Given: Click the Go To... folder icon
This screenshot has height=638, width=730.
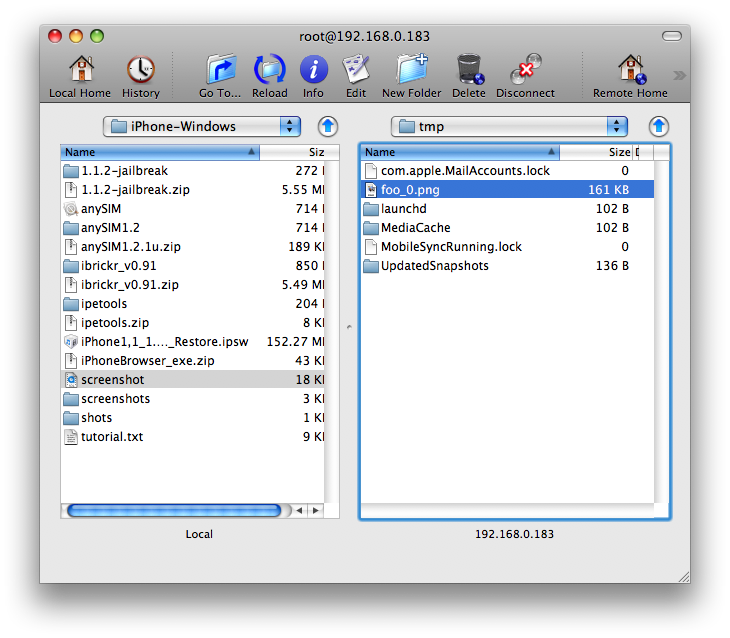Looking at the screenshot, I should [220, 70].
